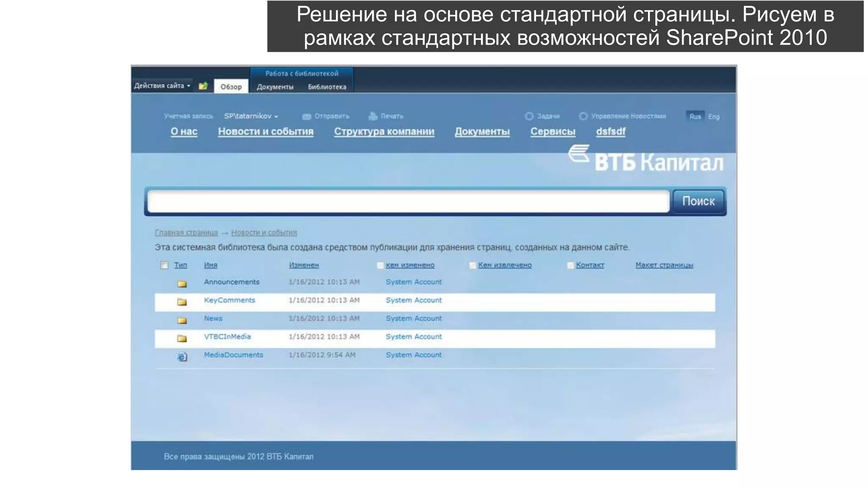Screen dimensions: 868x488
Task: Switch language to Rus
Action: (695, 116)
